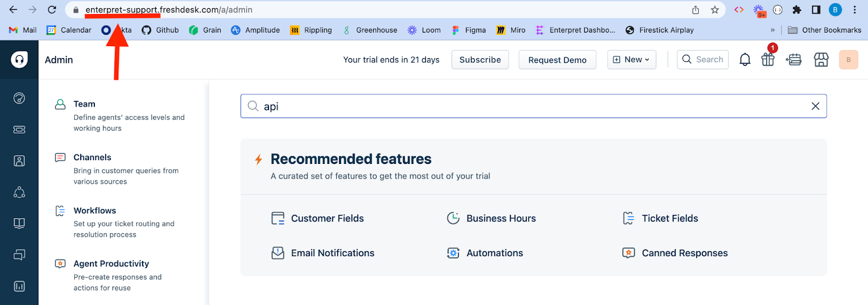868x305 pixels.
Task: Clear the api search field with X
Action: pyautogui.click(x=815, y=106)
